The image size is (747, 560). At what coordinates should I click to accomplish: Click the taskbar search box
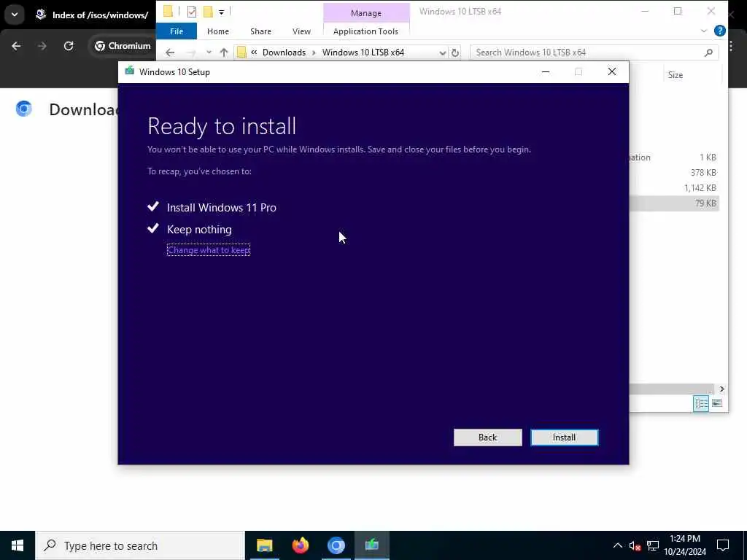coord(140,545)
